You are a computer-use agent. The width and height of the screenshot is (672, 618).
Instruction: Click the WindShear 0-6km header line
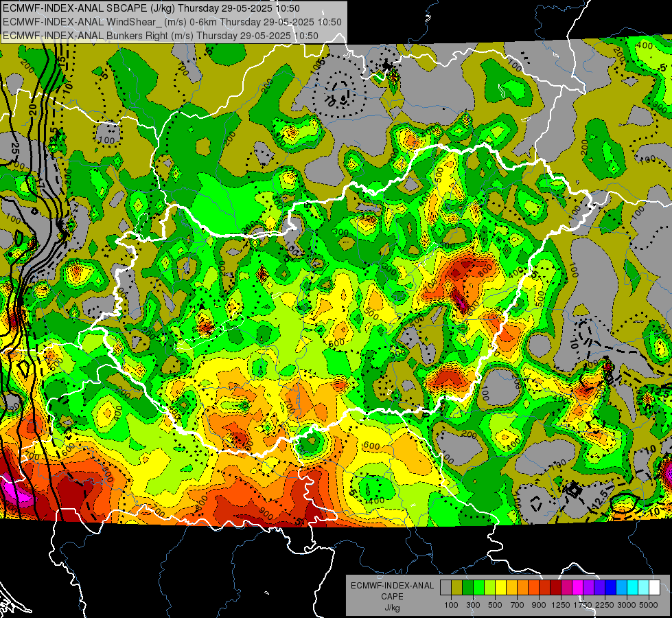(172, 22)
